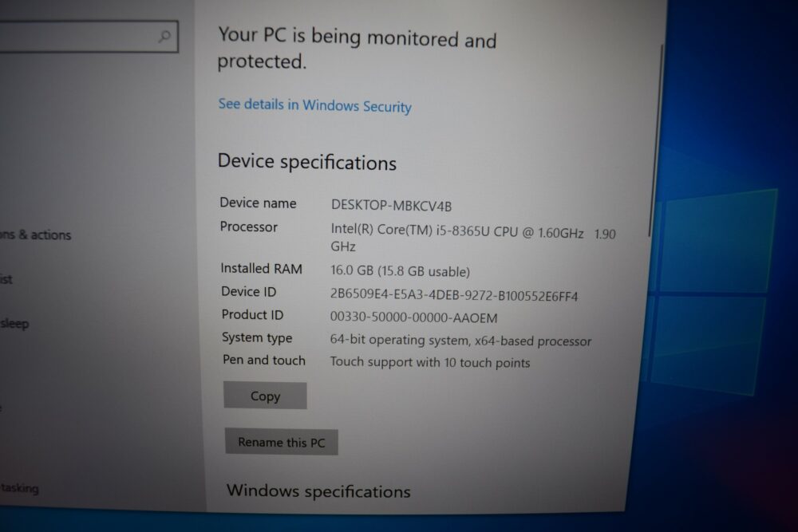Select Multitasking in the sidebar
The height and width of the screenshot is (532, 798).
pyautogui.click(x=19, y=488)
